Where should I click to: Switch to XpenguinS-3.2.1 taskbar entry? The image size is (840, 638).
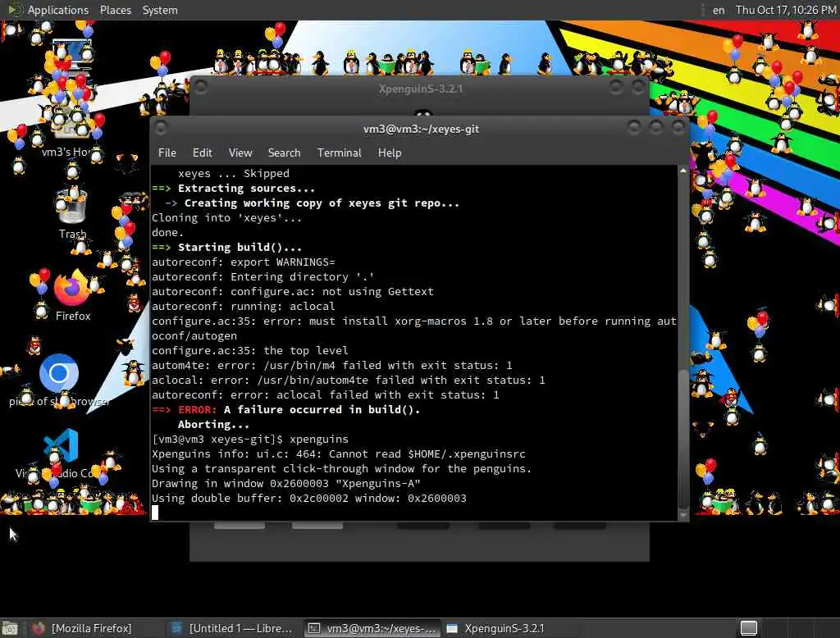509,628
